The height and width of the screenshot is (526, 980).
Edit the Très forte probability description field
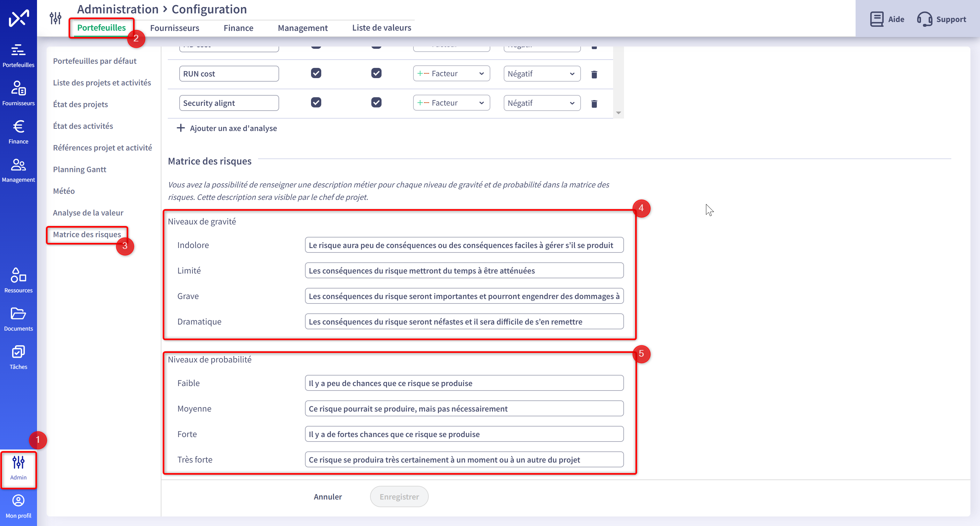point(464,459)
